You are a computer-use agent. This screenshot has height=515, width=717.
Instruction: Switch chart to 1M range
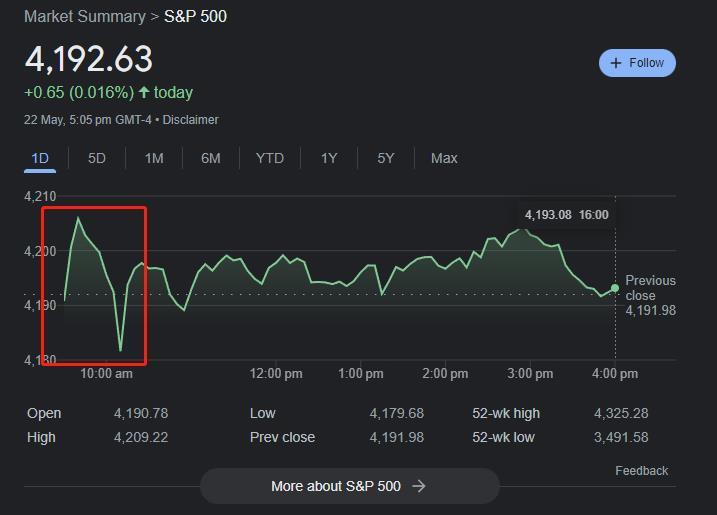(154, 158)
